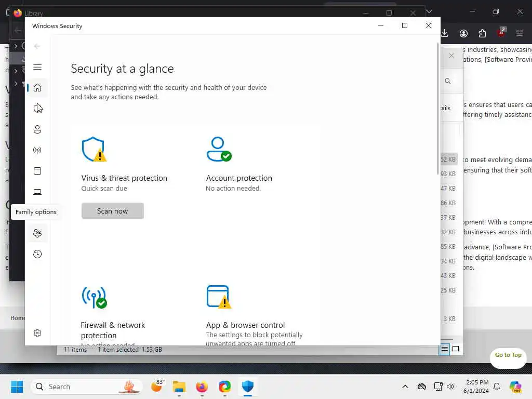Expand third tree chevron in Library window
The image size is (532, 399).
[x=16, y=84]
